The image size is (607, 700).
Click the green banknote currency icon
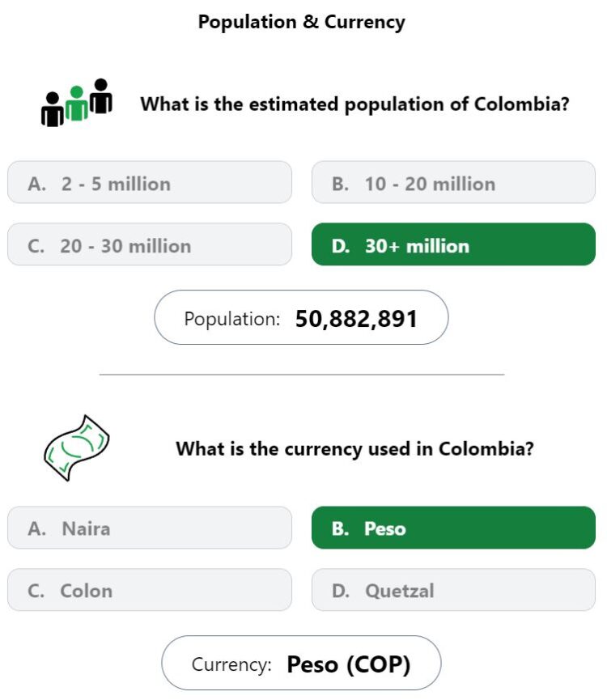pyautogui.click(x=77, y=448)
